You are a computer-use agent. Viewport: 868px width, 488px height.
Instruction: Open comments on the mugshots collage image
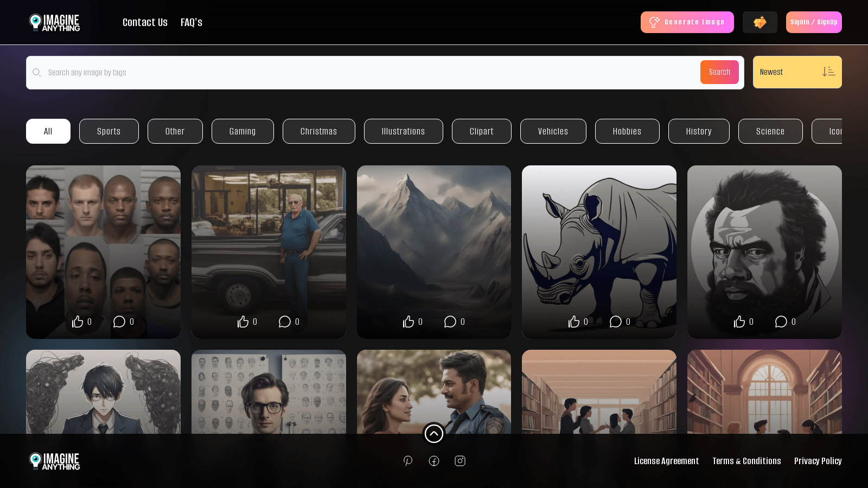(119, 322)
